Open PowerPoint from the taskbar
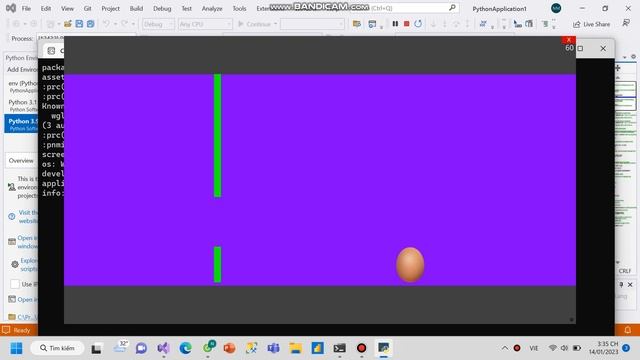This screenshot has width=640, height=360. coord(229,348)
